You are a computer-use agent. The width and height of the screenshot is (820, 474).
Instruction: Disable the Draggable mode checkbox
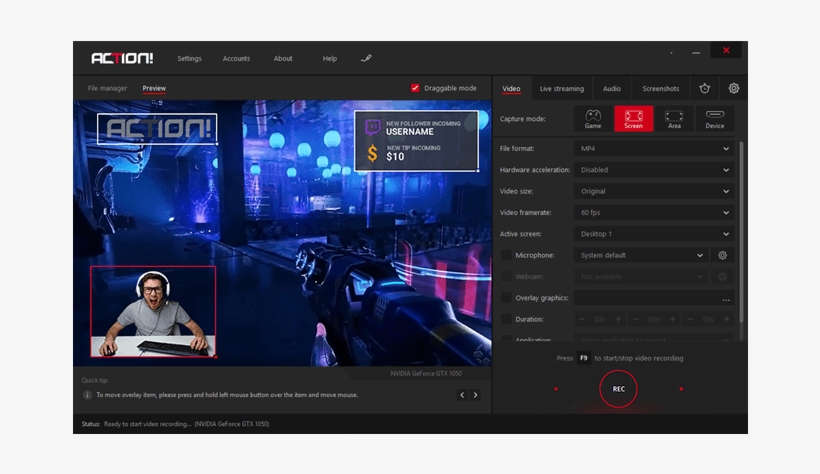tap(415, 88)
